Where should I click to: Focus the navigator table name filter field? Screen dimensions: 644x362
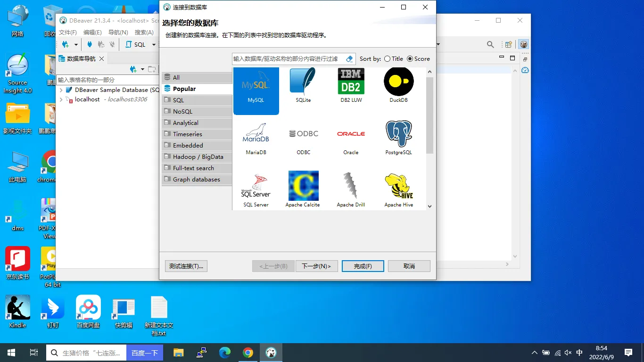point(108,80)
